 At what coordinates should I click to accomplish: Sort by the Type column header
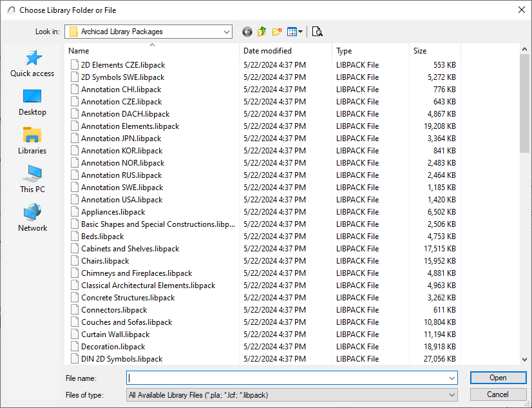370,50
